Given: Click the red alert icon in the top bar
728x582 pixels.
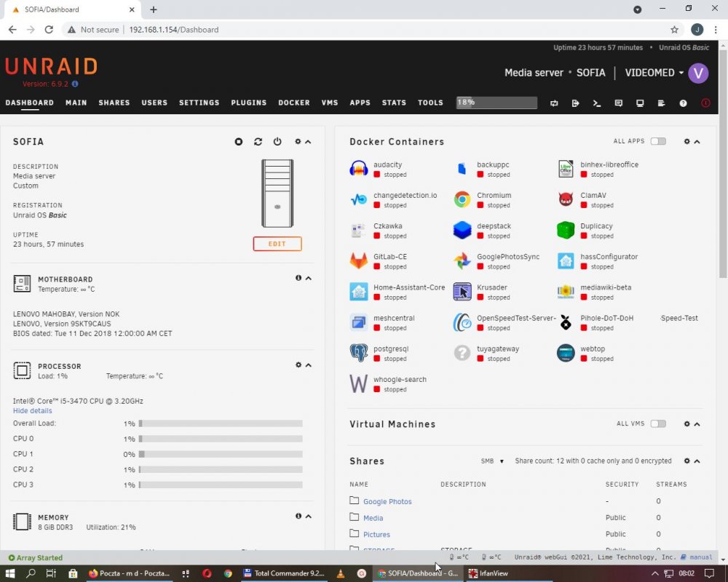Looking at the screenshot, I should coord(705,103).
